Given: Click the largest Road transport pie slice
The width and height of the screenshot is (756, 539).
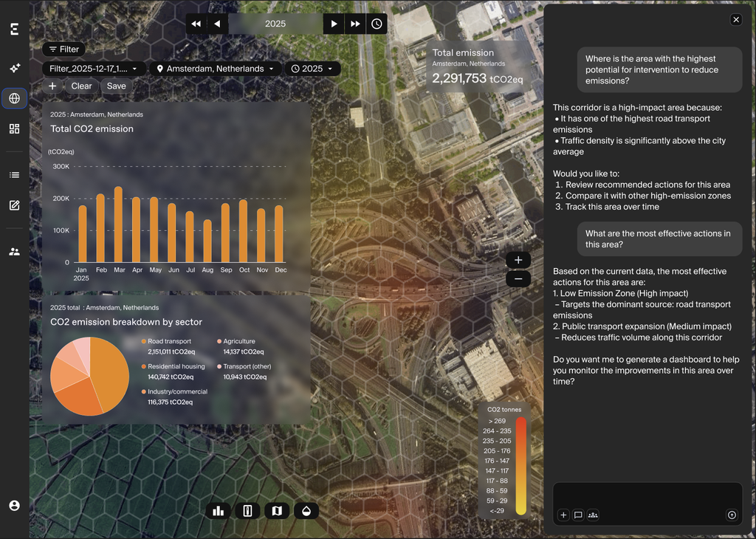Looking at the screenshot, I should click(x=111, y=373).
